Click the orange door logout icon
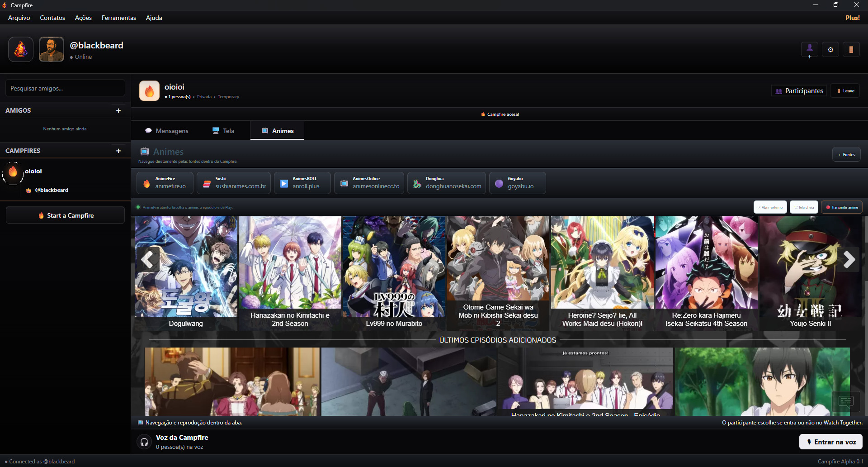 click(x=851, y=49)
